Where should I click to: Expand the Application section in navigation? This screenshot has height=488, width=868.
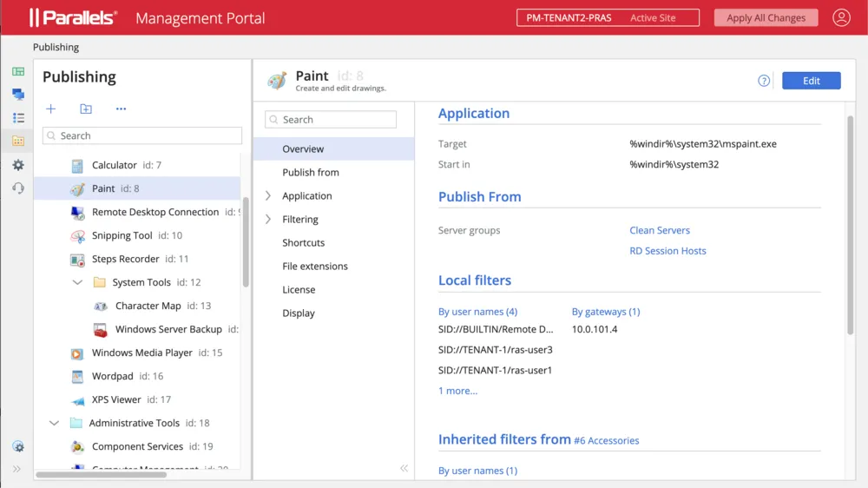[x=268, y=195]
